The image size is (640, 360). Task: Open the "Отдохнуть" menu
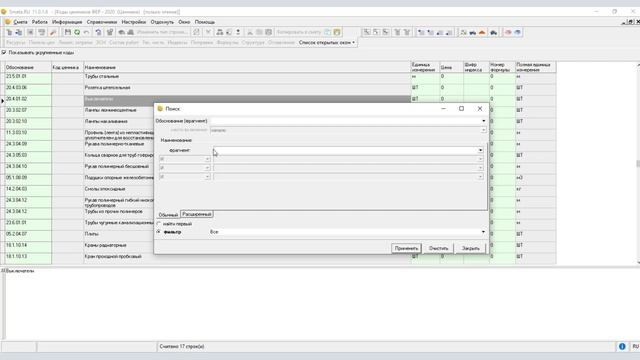(x=162, y=22)
